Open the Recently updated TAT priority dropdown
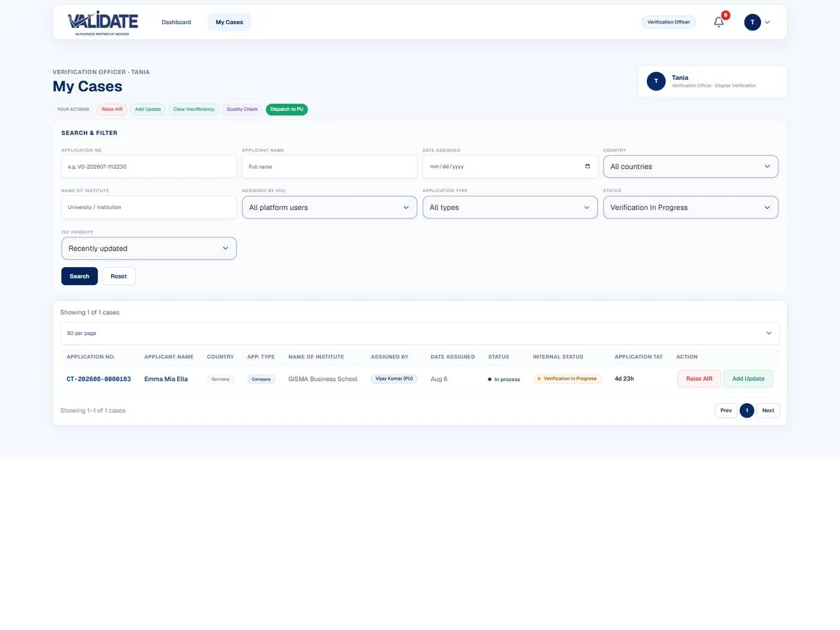The width and height of the screenshot is (840, 630). [x=149, y=248]
